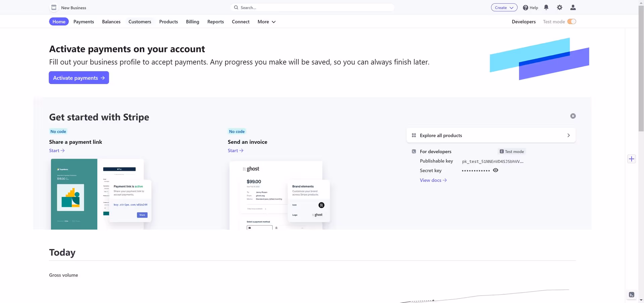Copy the publishable key pk_test value
The width and height of the screenshot is (644, 303).
click(x=492, y=161)
